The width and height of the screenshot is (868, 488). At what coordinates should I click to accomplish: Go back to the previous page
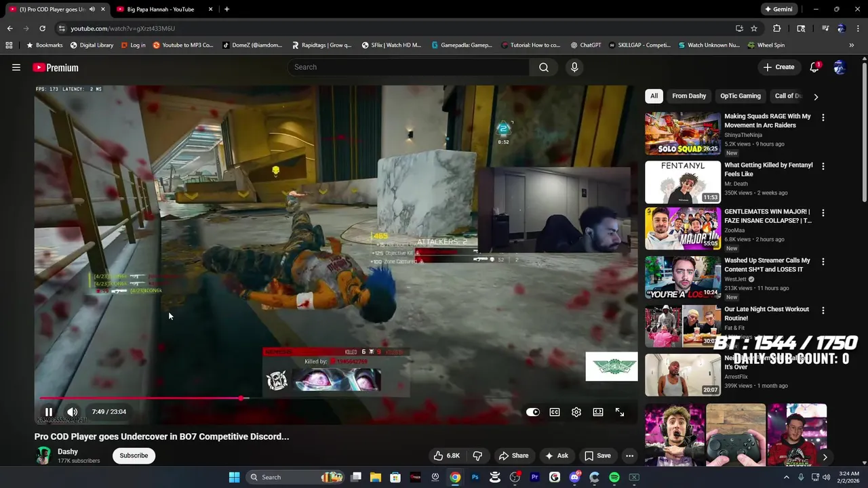9,28
